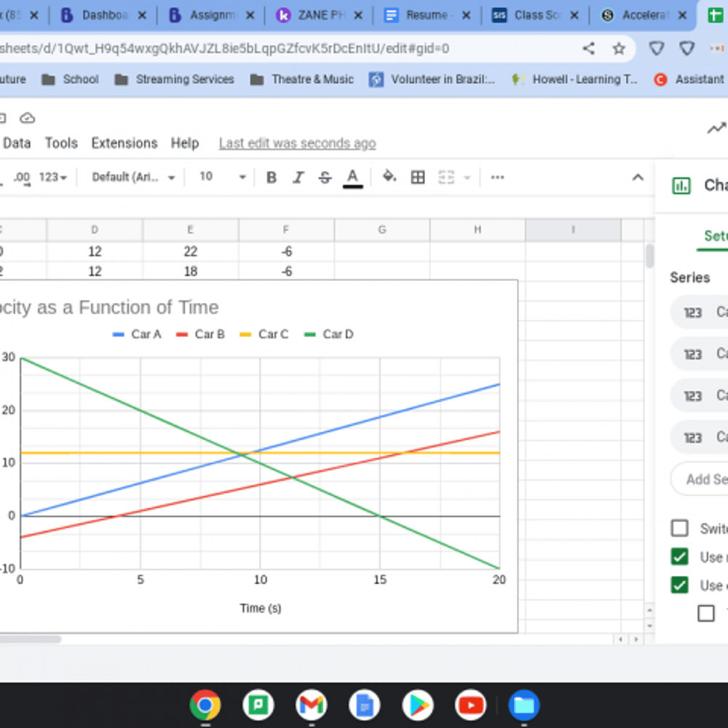Open the Data menu
The height and width of the screenshot is (728, 728).
click(x=17, y=143)
